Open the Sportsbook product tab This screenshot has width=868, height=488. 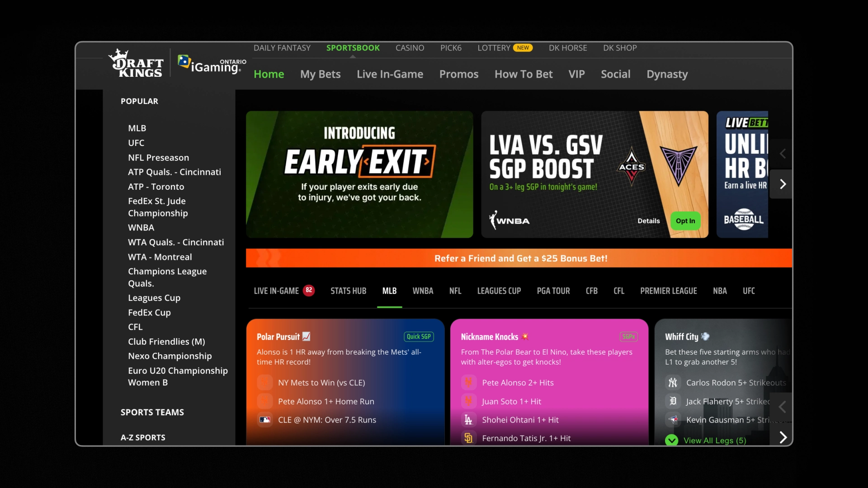point(353,48)
